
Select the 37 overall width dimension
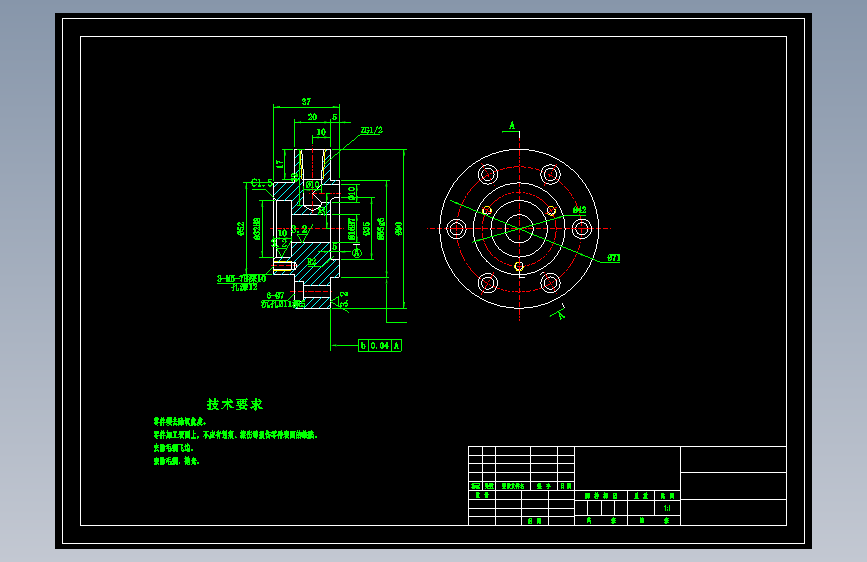(x=306, y=102)
